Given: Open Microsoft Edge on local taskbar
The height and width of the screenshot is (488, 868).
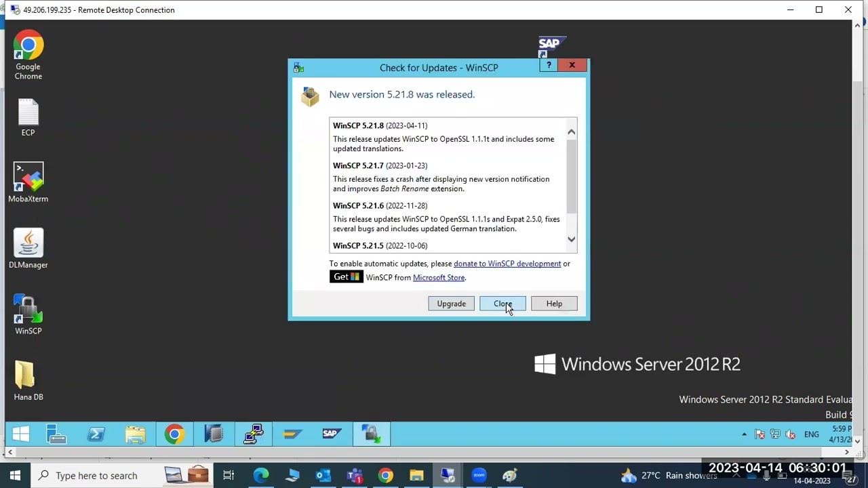Looking at the screenshot, I should (261, 476).
